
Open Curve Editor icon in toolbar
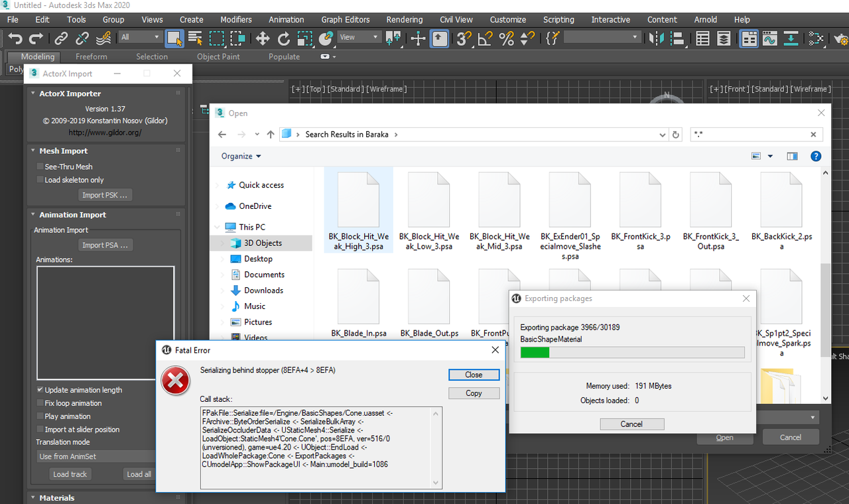click(769, 38)
